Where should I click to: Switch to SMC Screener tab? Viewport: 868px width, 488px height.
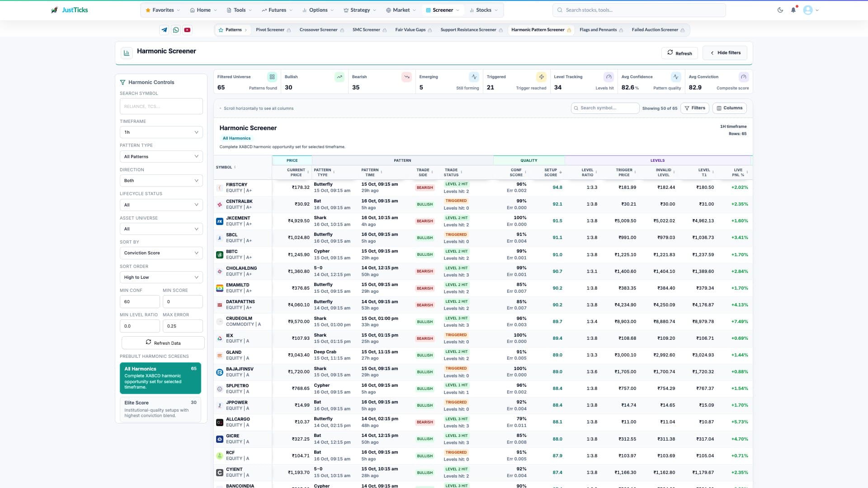click(369, 30)
